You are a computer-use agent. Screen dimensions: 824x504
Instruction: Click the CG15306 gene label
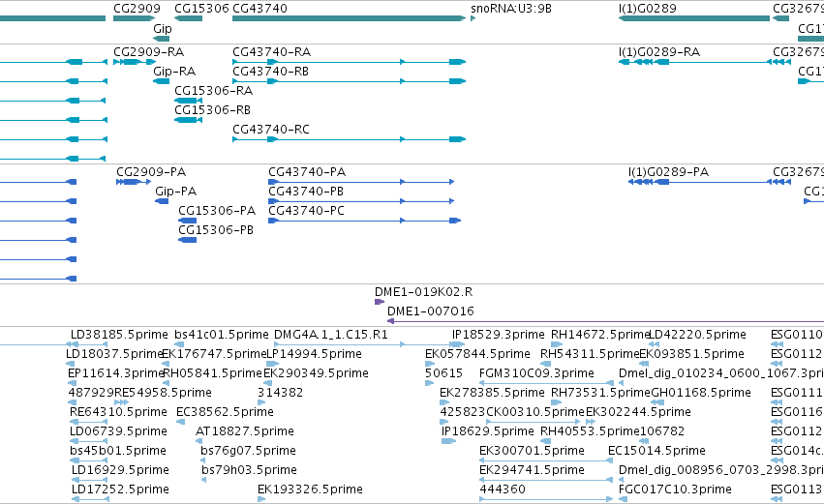coord(201,9)
